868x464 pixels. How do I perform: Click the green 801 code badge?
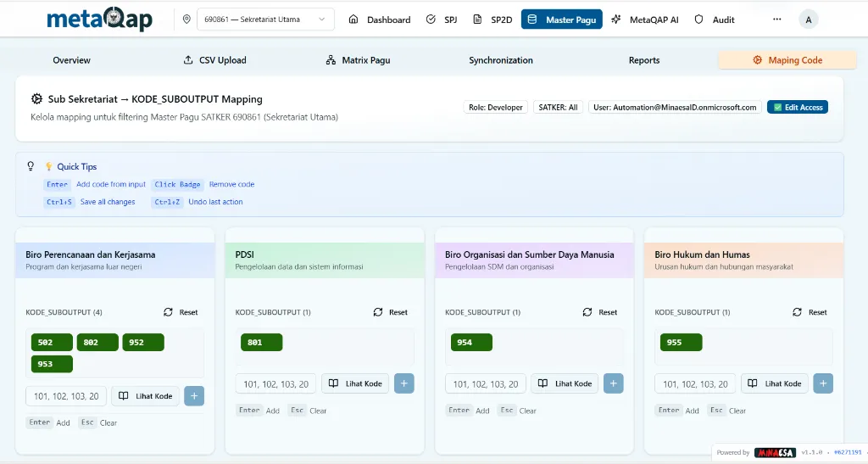coord(262,343)
